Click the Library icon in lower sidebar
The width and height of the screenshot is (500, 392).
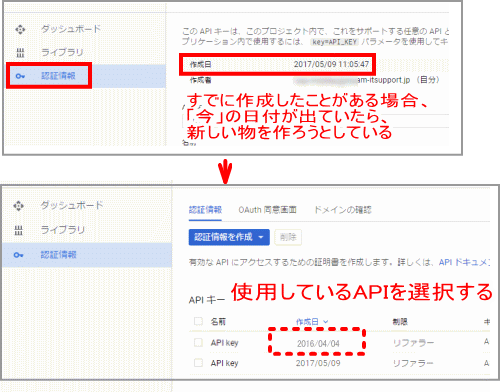click(x=18, y=230)
